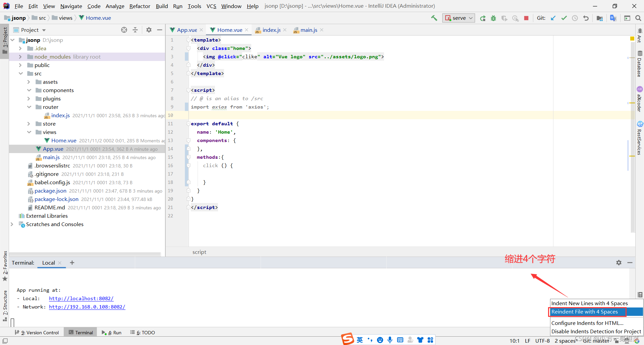This screenshot has width=644, height=345.
Task: Click the Rerun serve icon
Action: coord(483,18)
